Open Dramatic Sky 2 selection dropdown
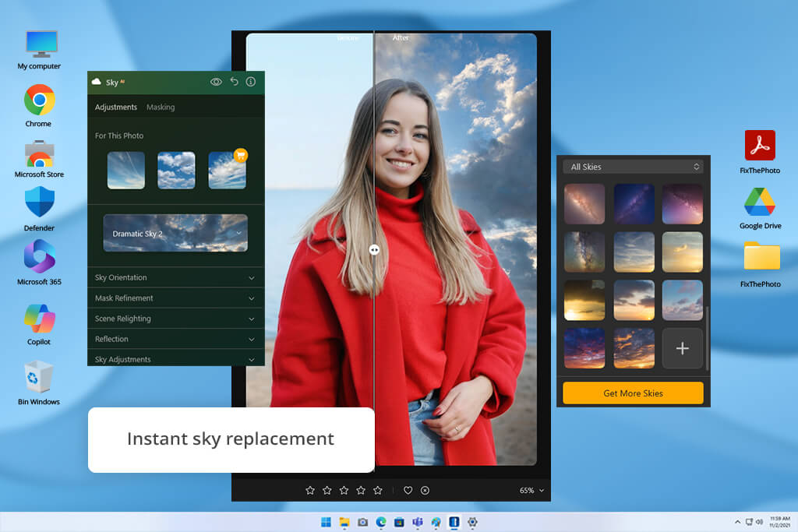798x532 pixels. pyautogui.click(x=175, y=233)
